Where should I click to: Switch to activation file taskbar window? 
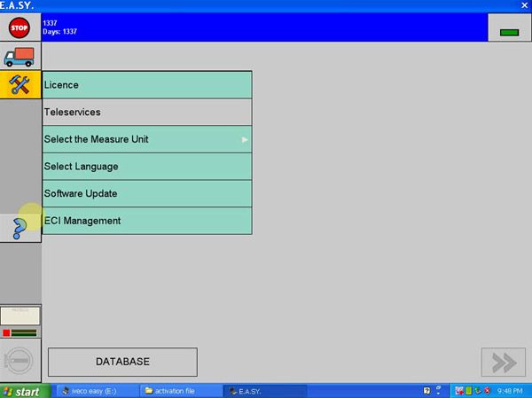(177, 391)
